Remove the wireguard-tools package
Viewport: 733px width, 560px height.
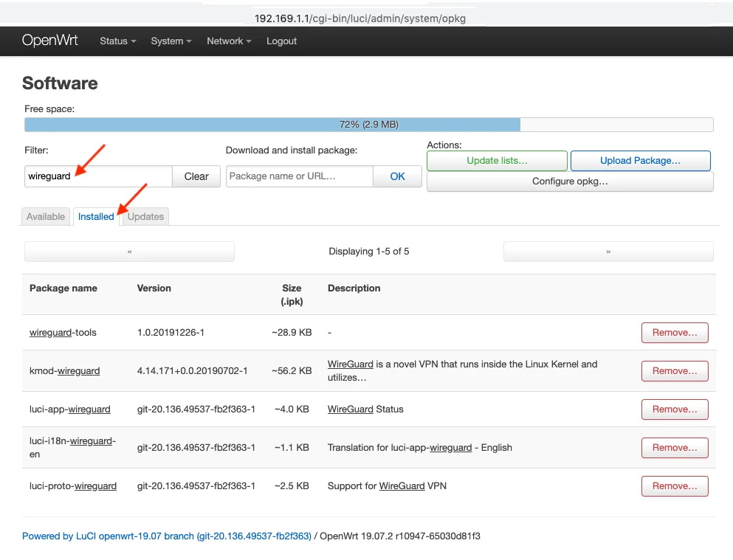(674, 333)
